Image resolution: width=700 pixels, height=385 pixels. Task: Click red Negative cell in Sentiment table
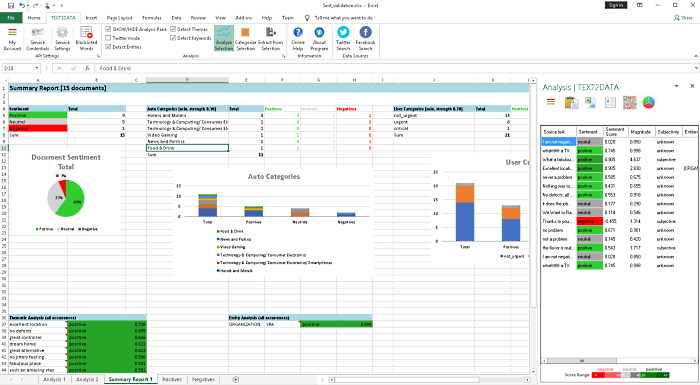point(38,128)
